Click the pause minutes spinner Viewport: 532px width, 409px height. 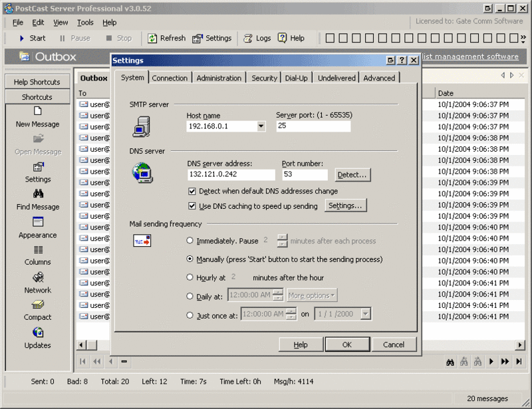coord(282,240)
